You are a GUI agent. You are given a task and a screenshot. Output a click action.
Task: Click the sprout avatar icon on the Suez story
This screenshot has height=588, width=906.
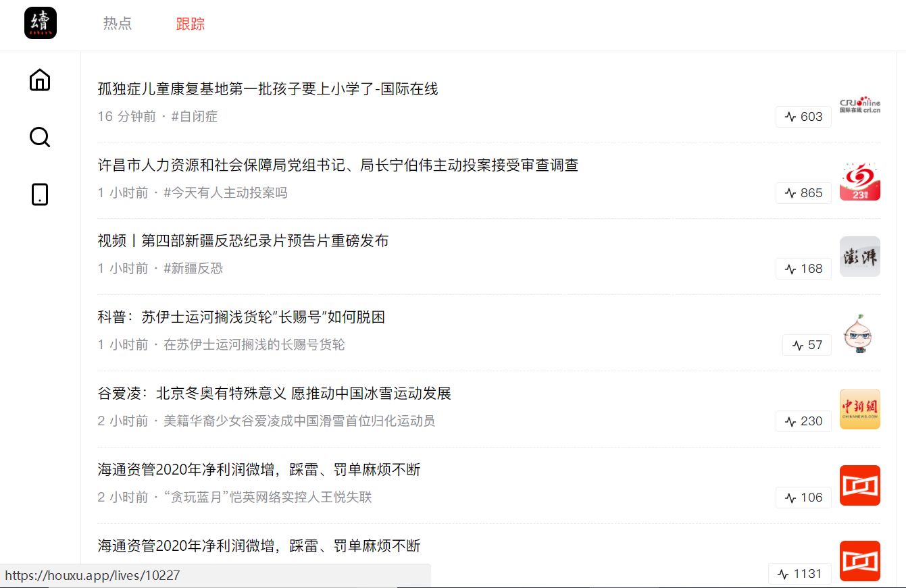pyautogui.click(x=859, y=333)
